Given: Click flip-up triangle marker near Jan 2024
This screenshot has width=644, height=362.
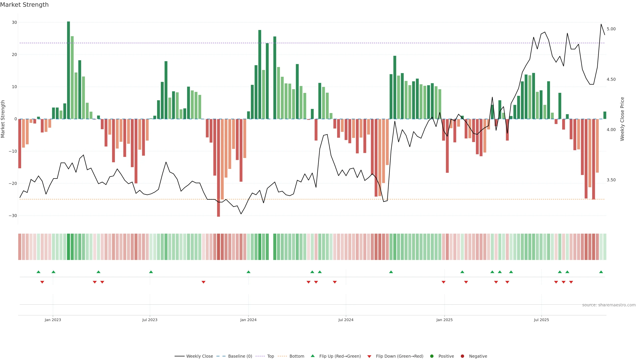Looking at the screenshot, I should 248,272.
